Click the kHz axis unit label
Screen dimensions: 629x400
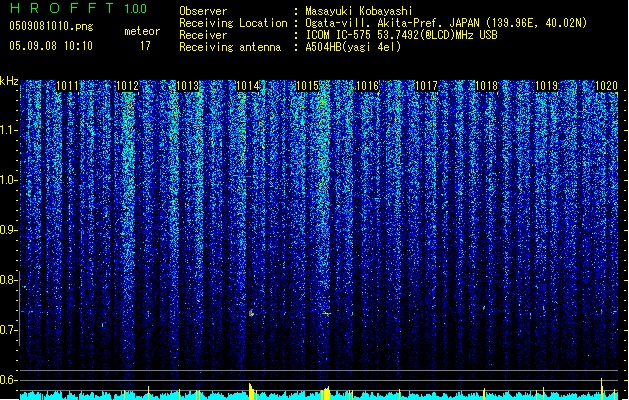click(9, 81)
